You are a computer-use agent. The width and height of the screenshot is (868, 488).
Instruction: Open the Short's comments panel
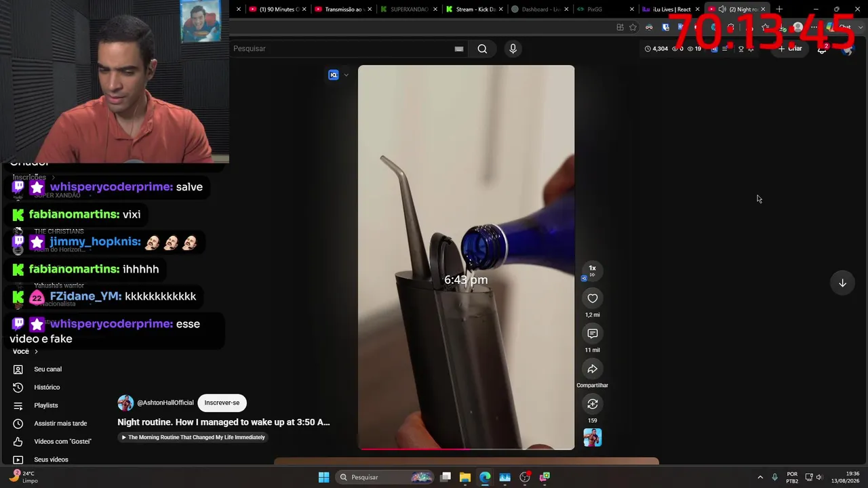592,333
